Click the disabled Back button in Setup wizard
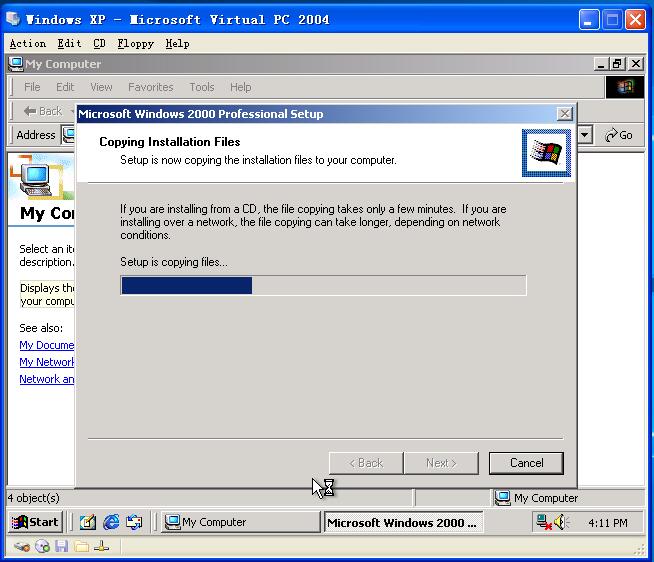The width and height of the screenshot is (654, 562). click(366, 463)
